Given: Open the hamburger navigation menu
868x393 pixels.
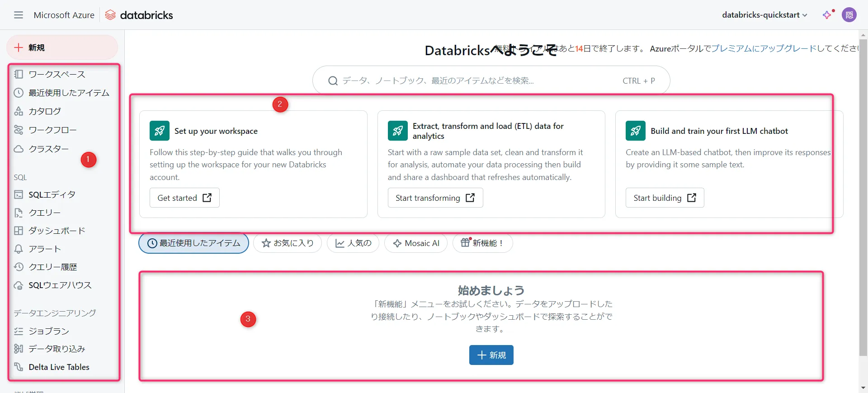Looking at the screenshot, I should click(19, 15).
